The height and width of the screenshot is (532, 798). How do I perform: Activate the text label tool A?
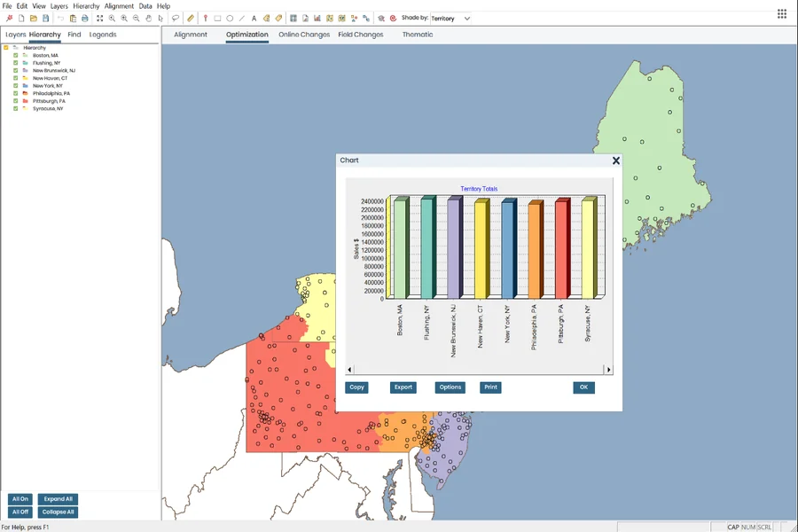coord(254,16)
